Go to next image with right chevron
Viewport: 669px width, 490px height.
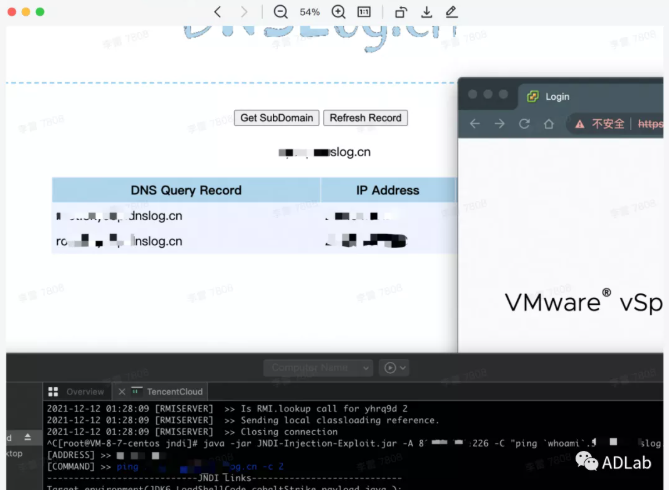pyautogui.click(x=245, y=12)
